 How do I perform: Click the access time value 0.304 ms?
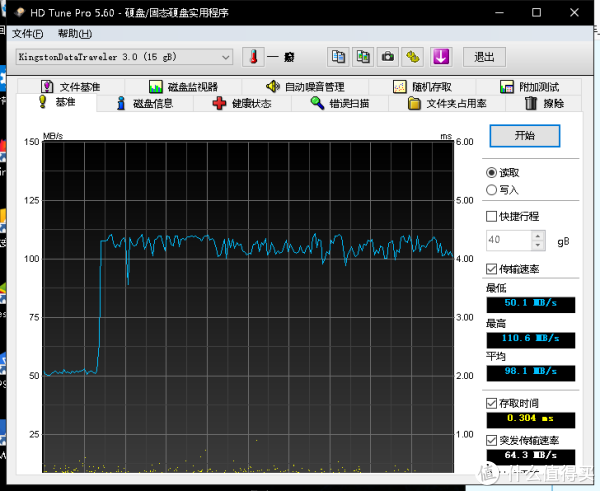coord(530,420)
